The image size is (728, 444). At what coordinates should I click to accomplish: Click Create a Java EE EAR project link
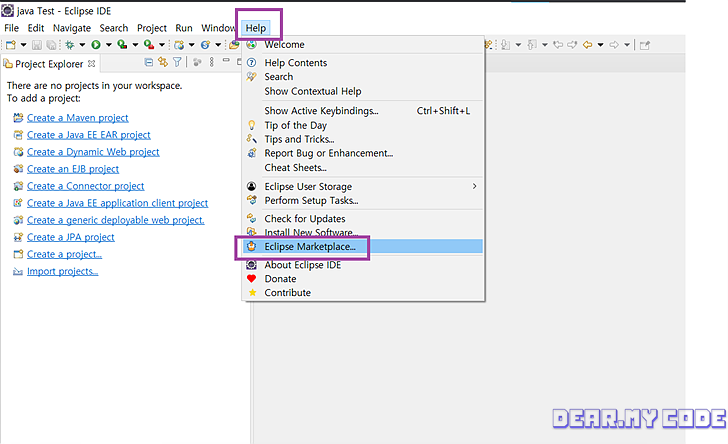(x=89, y=135)
